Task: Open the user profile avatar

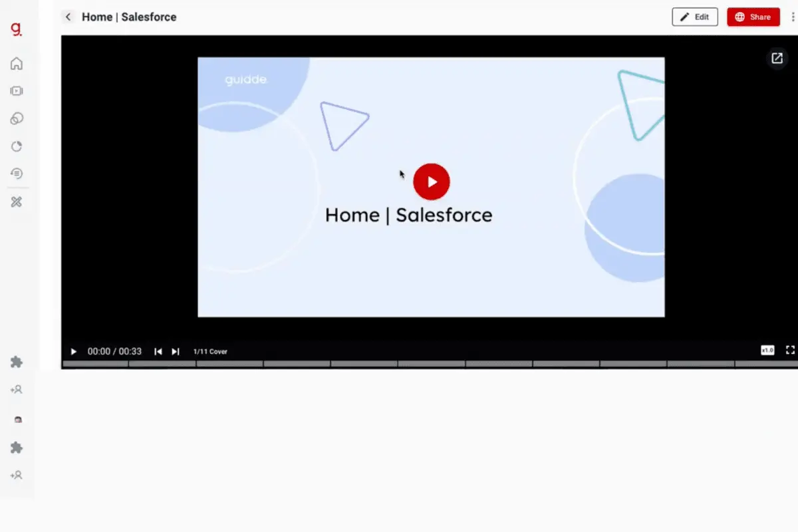Action: [x=18, y=420]
